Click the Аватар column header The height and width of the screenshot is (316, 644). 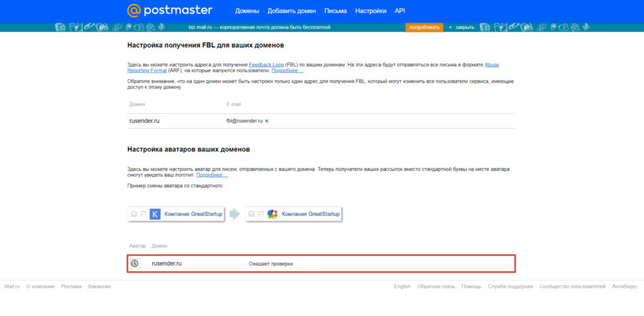pyautogui.click(x=138, y=245)
